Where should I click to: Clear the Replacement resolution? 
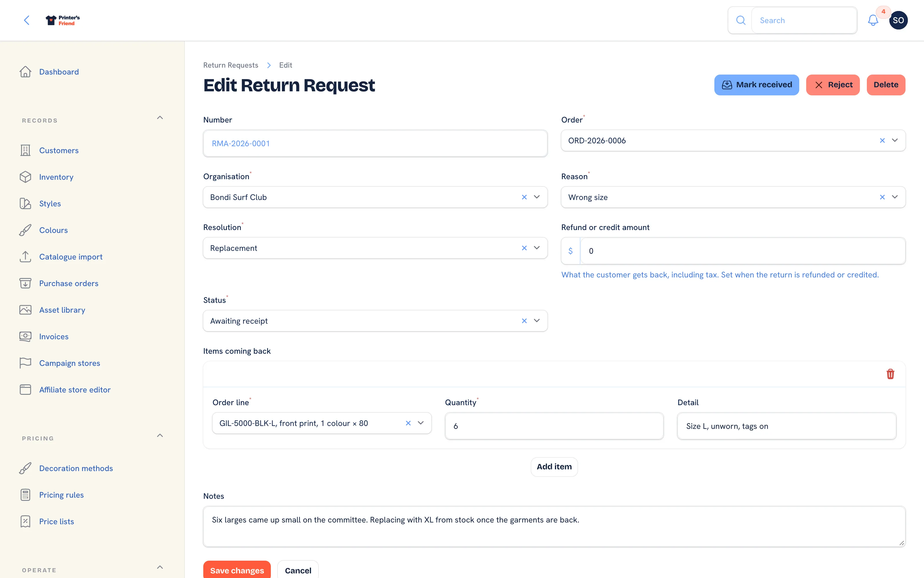point(524,248)
